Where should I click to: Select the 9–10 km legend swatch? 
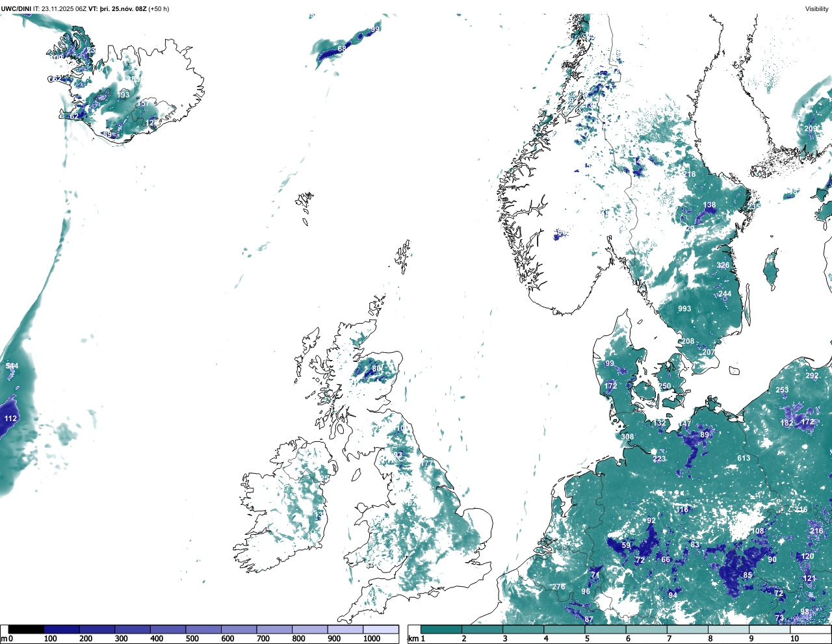pyautogui.click(x=770, y=629)
